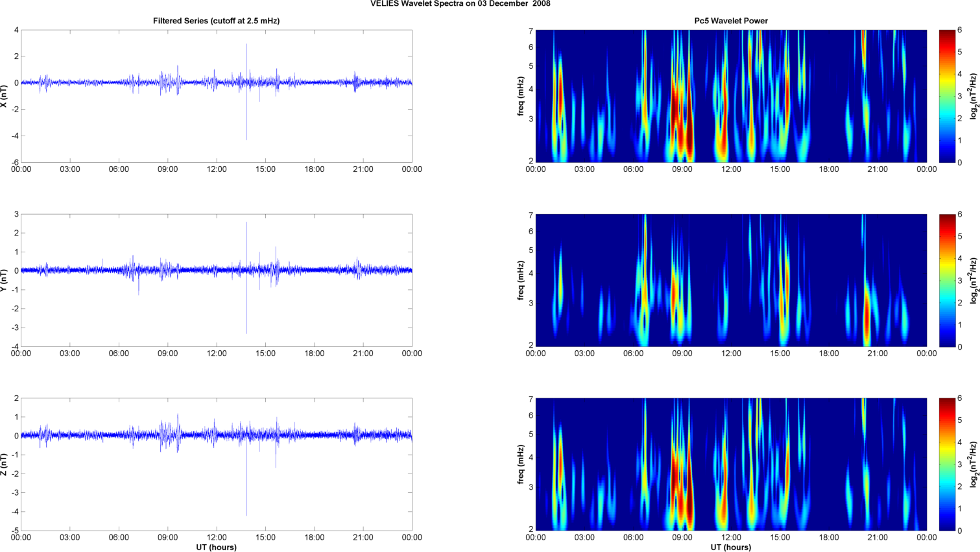This screenshot has height=552, width=980.
Task: Click the log2(nT²/Hz) label of top colorbar
Action: (x=974, y=96)
